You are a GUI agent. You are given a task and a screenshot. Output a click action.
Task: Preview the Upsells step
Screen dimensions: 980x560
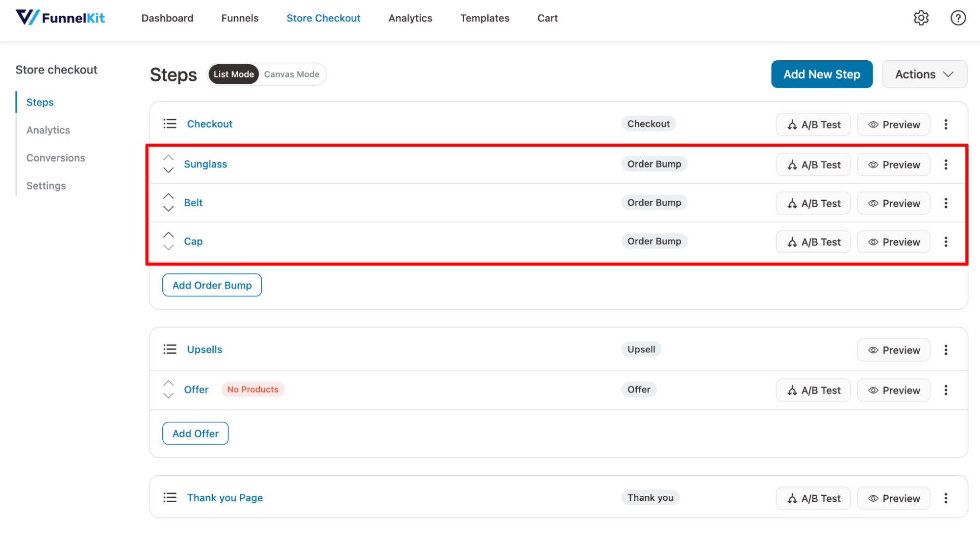click(894, 350)
